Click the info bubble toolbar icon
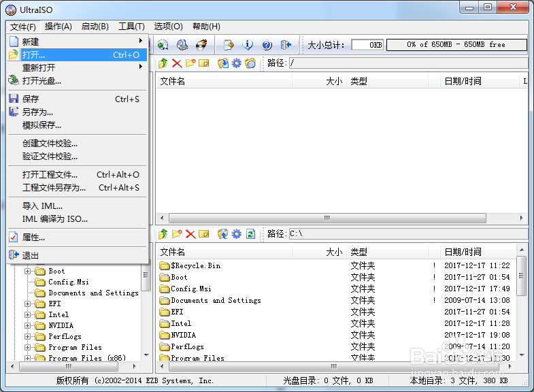Viewport: 534px width, 392px height. point(248,45)
